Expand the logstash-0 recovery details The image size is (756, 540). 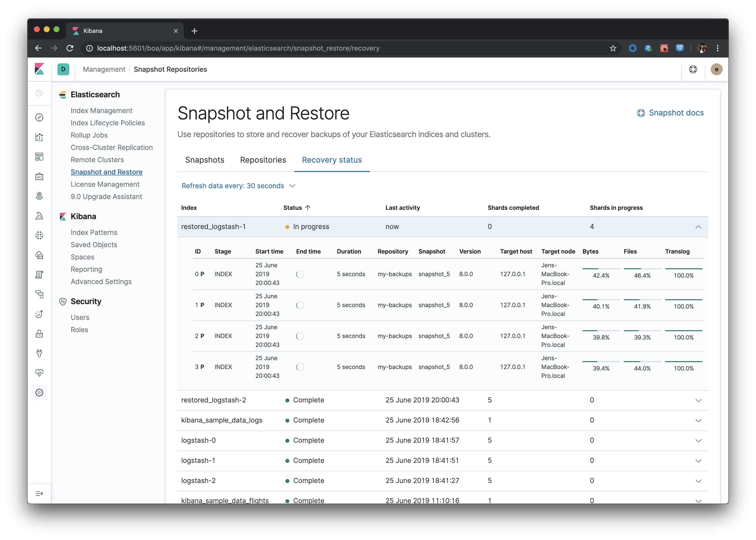[699, 441]
